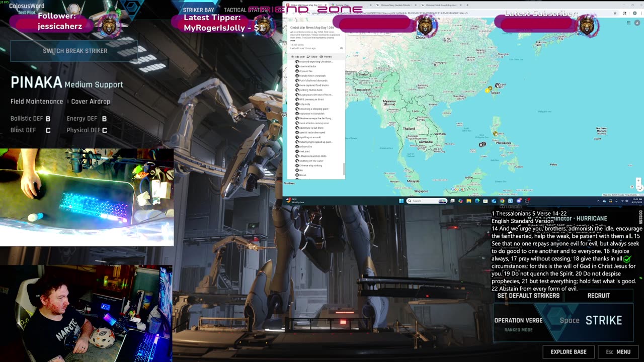Click the map marker near the Philippines
This screenshot has height=362, width=644.
[496, 134]
